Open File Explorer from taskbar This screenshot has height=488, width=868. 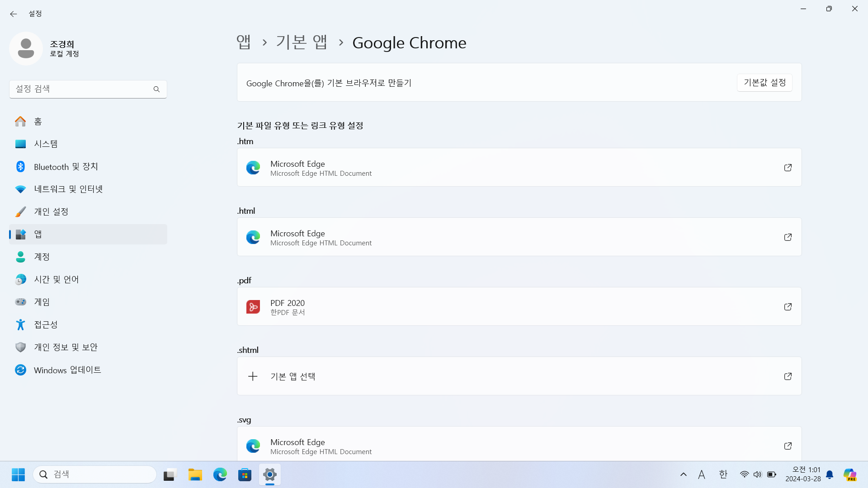[x=195, y=474]
